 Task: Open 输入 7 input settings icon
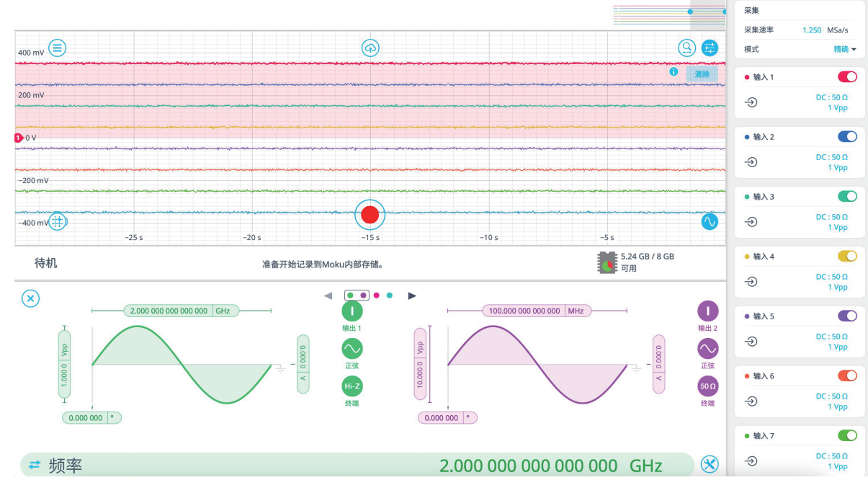[751, 461]
